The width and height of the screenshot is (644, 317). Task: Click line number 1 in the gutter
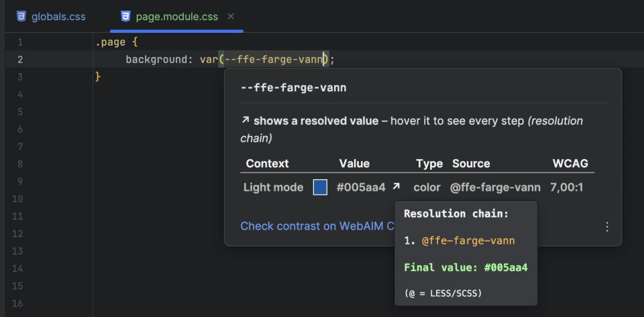tap(20, 42)
